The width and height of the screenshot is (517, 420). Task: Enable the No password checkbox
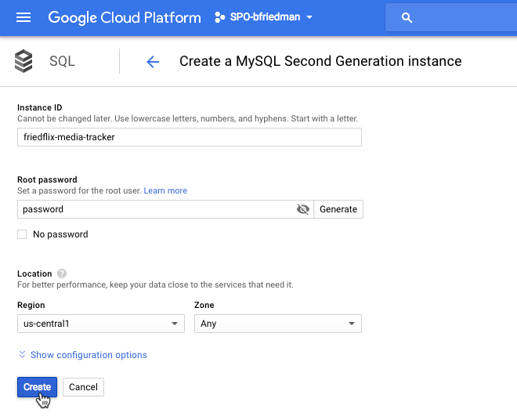[x=22, y=234]
